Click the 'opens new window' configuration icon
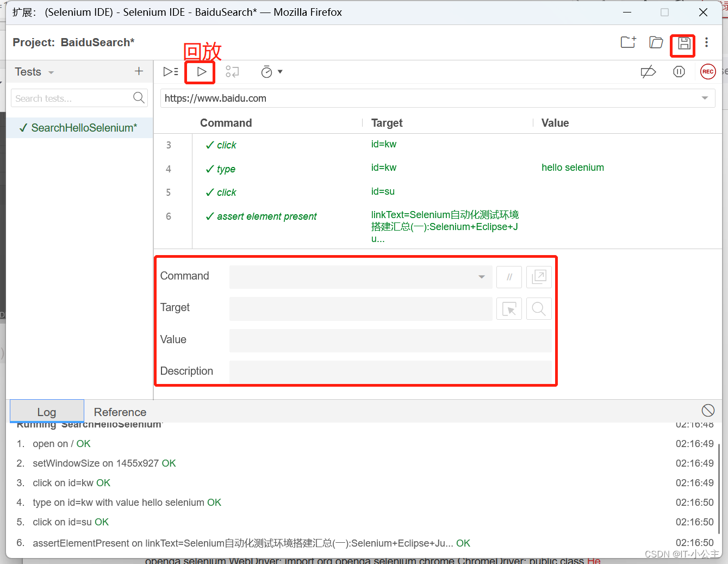Viewport: 728px width, 564px height. [539, 277]
